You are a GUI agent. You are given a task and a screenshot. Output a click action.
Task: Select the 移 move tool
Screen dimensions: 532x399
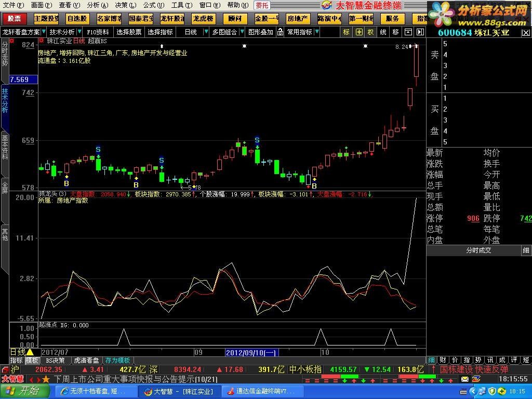(395, 32)
